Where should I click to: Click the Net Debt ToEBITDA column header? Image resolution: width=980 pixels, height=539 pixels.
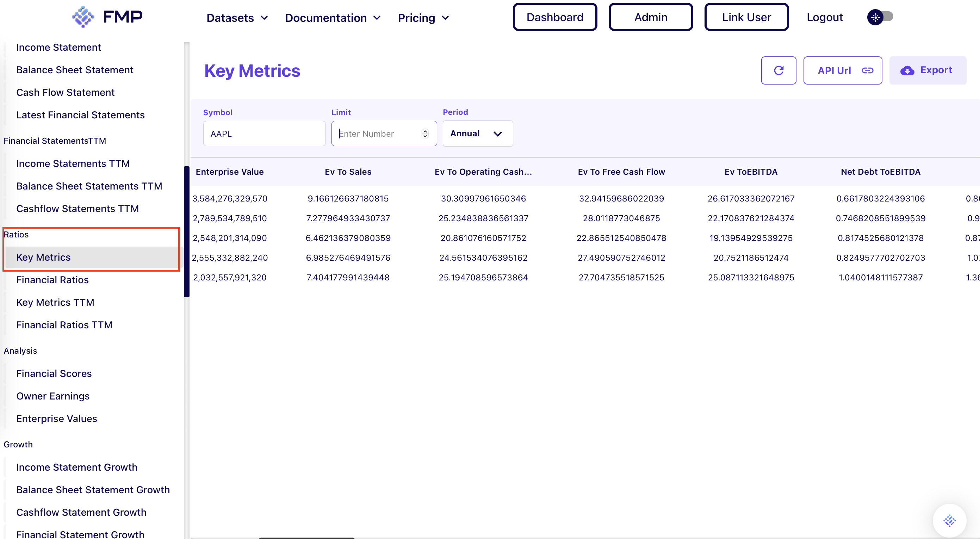(881, 172)
